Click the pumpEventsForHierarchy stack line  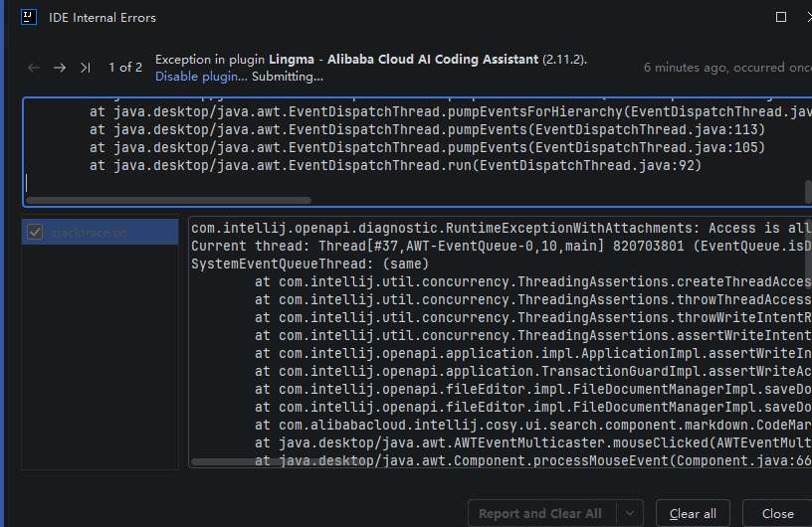[451, 111]
